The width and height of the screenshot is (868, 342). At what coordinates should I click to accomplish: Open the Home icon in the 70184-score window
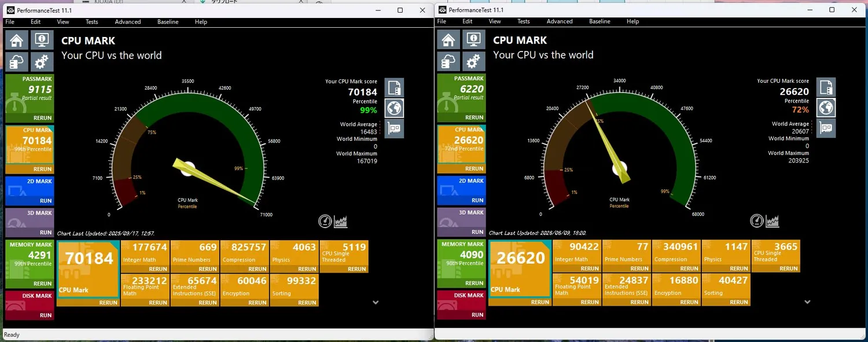click(x=17, y=41)
